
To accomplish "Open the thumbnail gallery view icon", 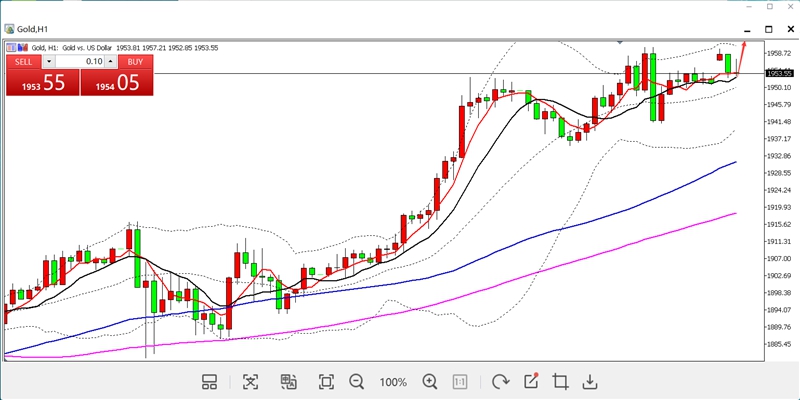I will coord(210,381).
